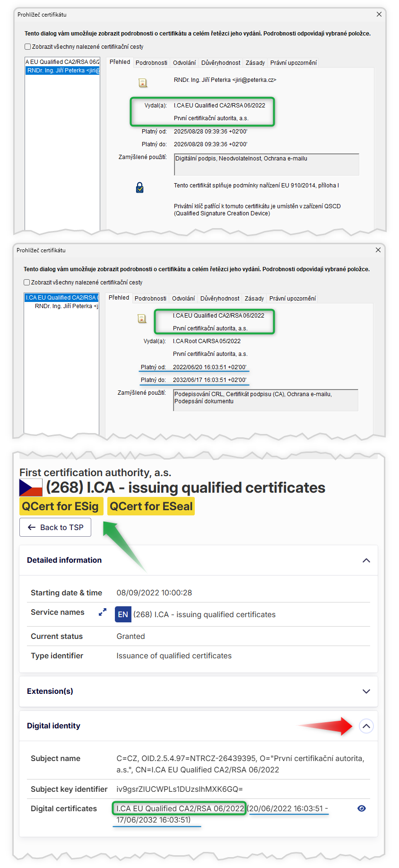The height and width of the screenshot is (868, 399).
Task: Click 'Digitální podpis, Neodvolatelnost' usage field
Action: tap(267, 164)
